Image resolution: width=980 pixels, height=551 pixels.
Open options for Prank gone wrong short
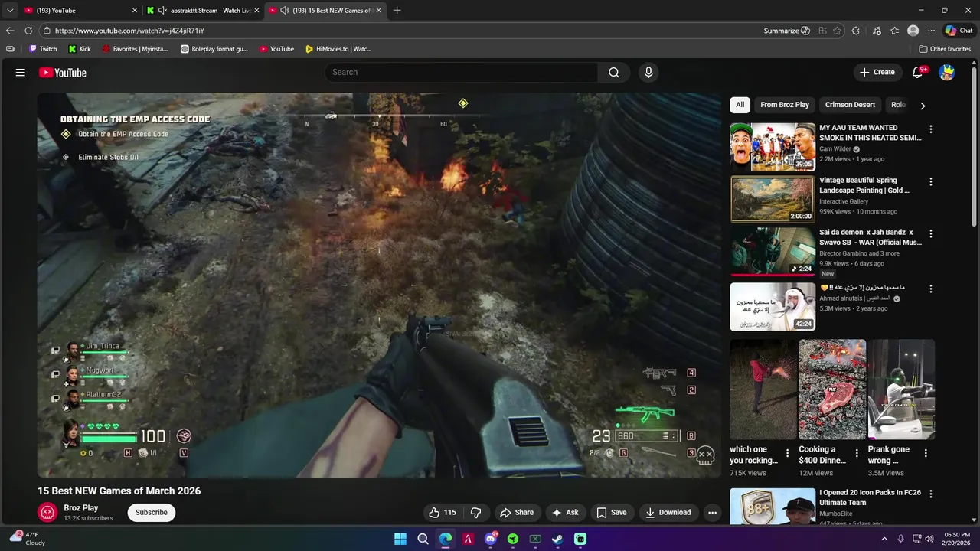(926, 452)
